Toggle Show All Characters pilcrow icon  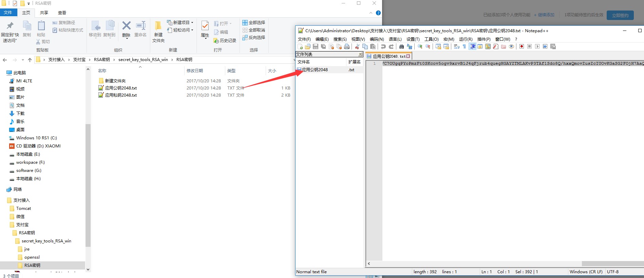pos(464,46)
